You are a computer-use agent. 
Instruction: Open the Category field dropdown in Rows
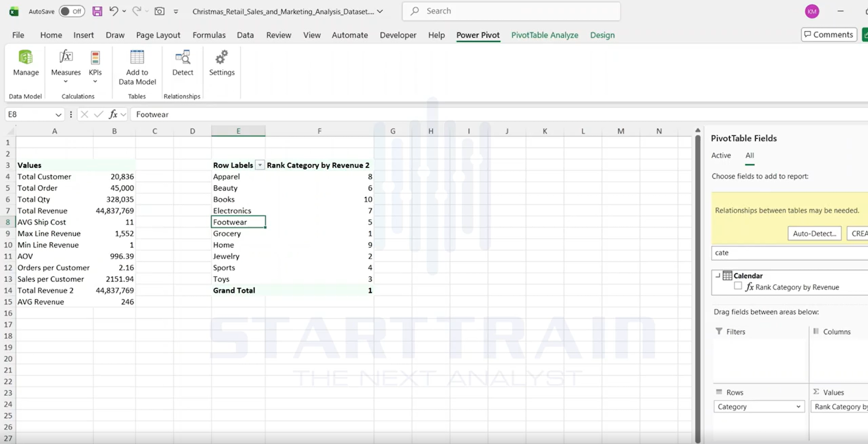[x=799, y=407]
